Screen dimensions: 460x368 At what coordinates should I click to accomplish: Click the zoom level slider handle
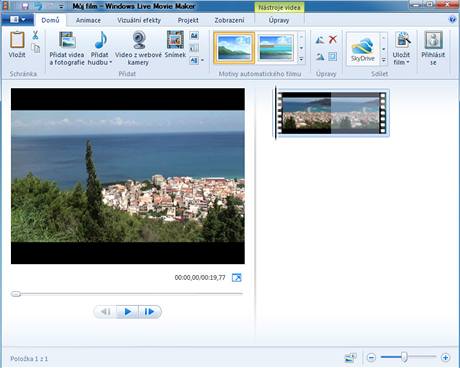(x=404, y=357)
